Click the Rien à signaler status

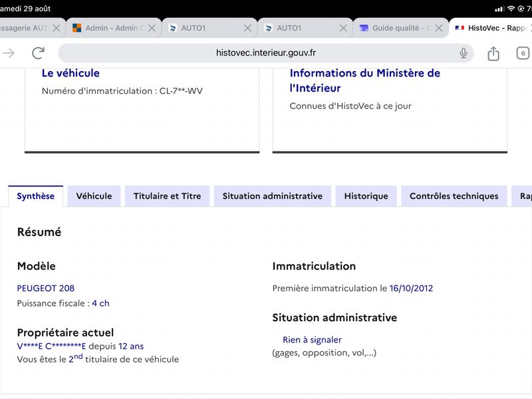click(312, 340)
